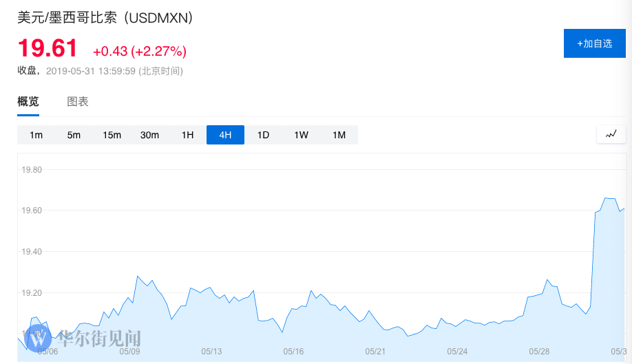Screen dimensions: 632x364
Task: Select the 1m timeframe
Action: pos(36,135)
